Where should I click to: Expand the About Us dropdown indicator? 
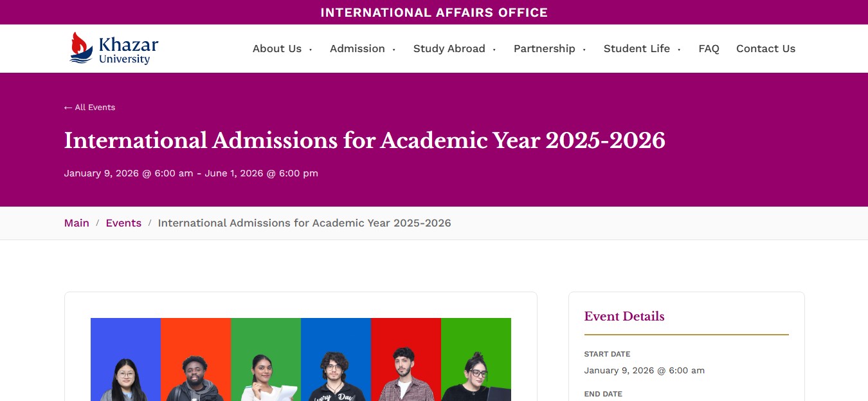(x=311, y=50)
